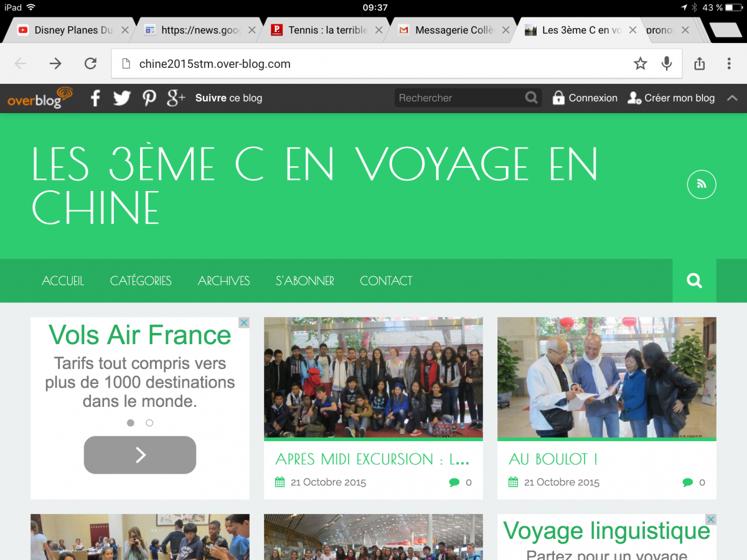The height and width of the screenshot is (560, 747).
Task: Open the RSS feed circle icon
Action: pyautogui.click(x=702, y=184)
